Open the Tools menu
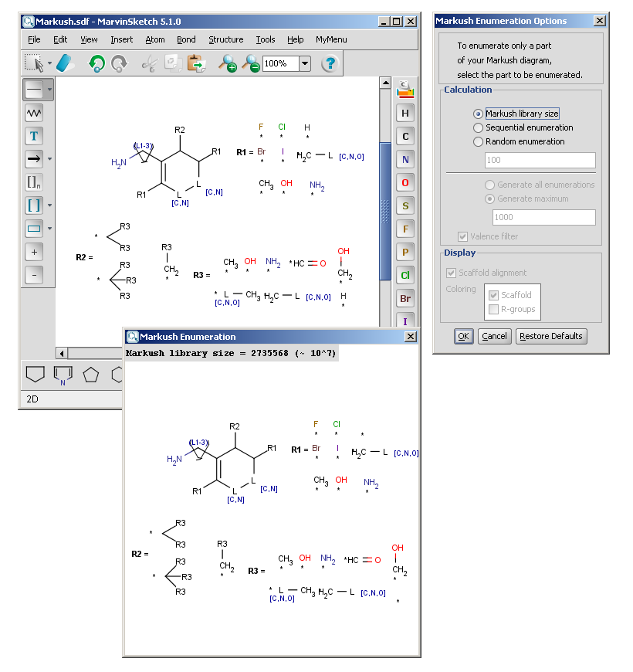This screenshot has width=633, height=672. [x=265, y=39]
